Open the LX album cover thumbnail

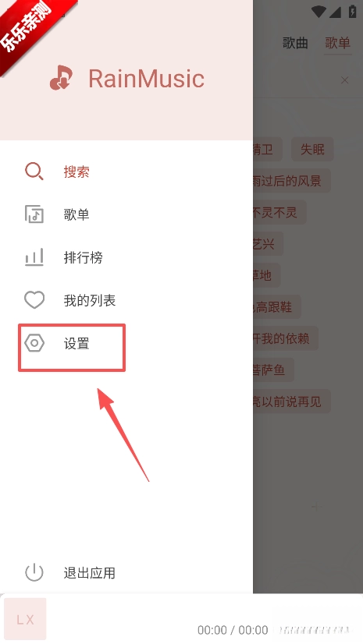tap(25, 619)
